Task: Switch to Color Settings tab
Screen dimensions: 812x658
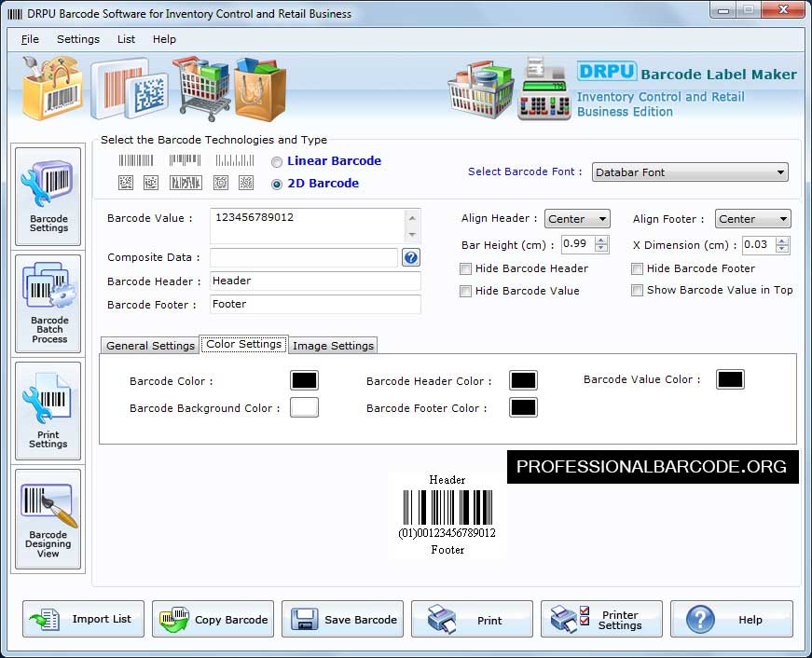Action: 243,344
